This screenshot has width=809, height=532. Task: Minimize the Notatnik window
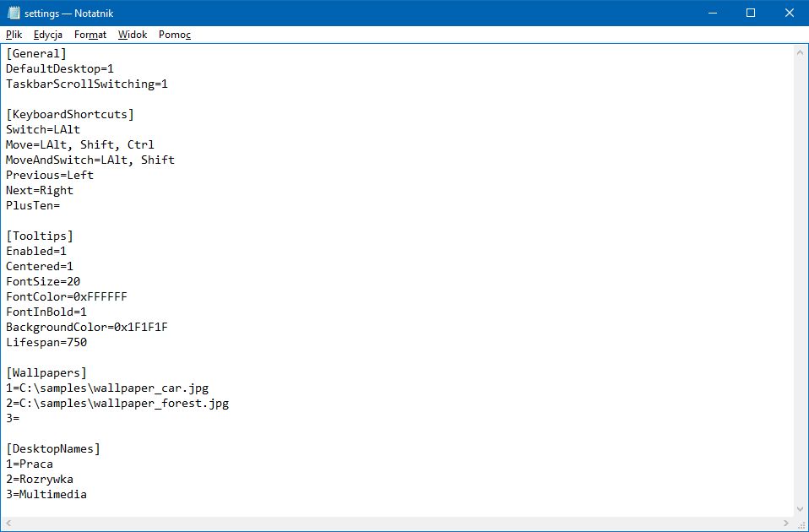coord(713,13)
